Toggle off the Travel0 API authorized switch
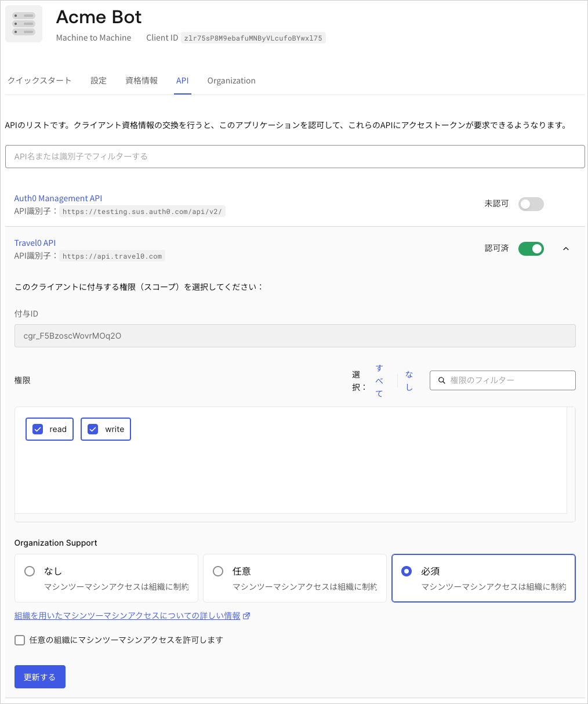This screenshot has width=588, height=704. 531,249
